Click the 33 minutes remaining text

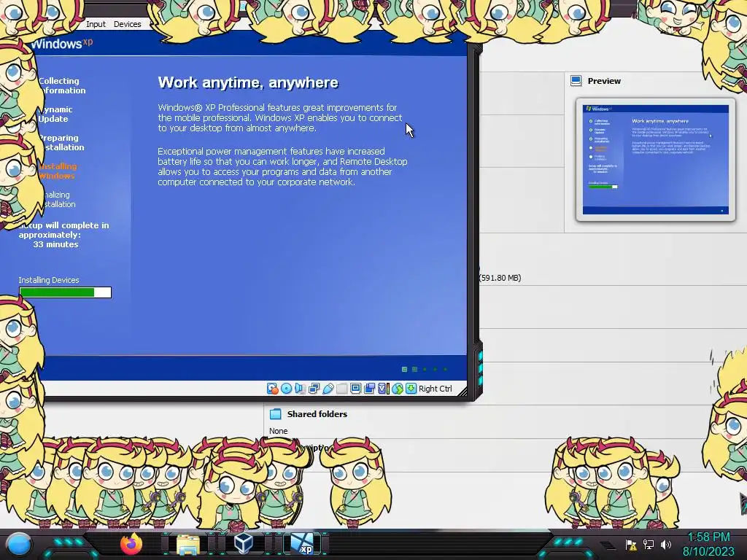[x=55, y=244]
